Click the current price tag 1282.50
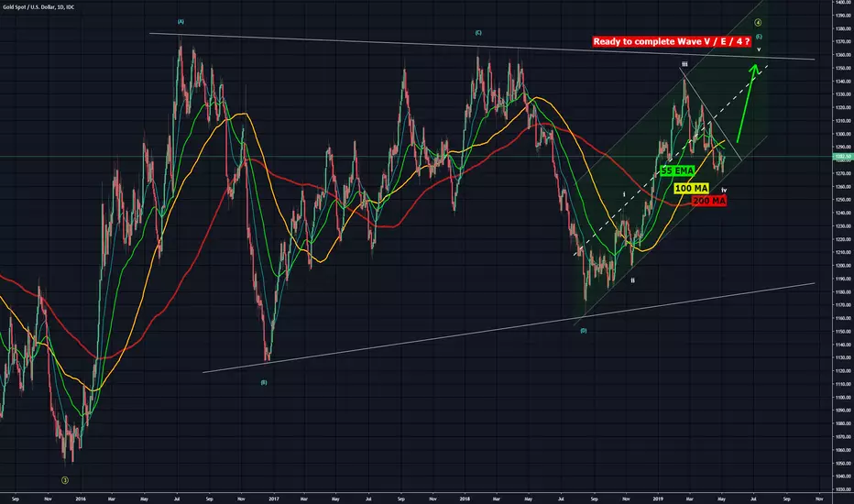 click(843, 157)
